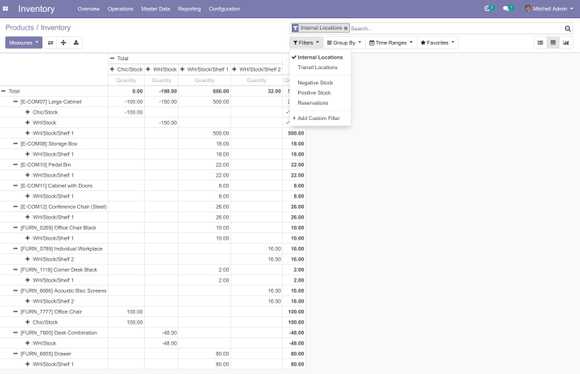Expand the WH/Stock/Shelf 2 column header
This screenshot has width=580, height=374.
click(257, 70)
